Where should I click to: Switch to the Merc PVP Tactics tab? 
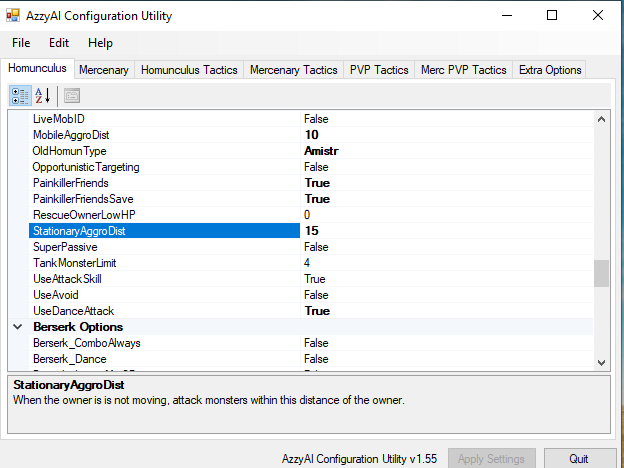click(464, 70)
